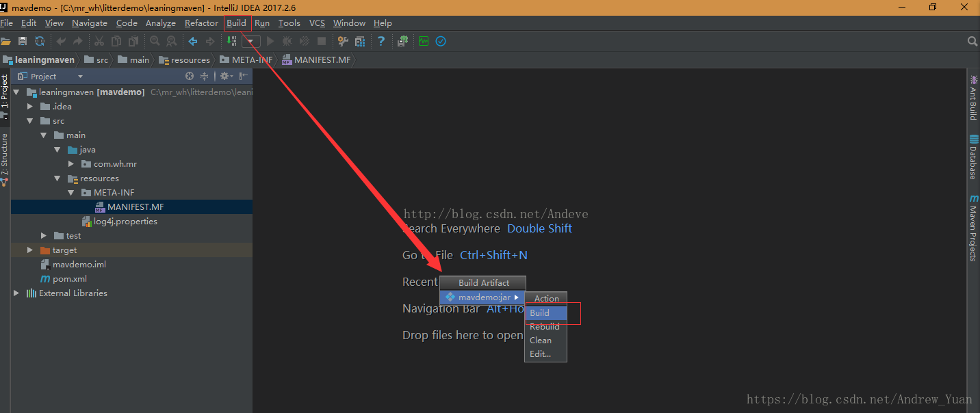Choose Rebuild in the Action submenu
The image size is (980, 413).
(545, 326)
